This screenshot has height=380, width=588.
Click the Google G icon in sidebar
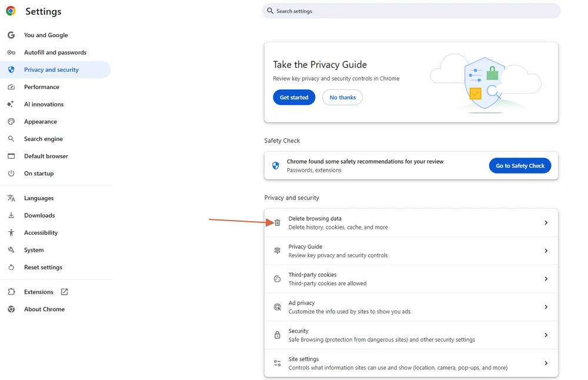point(11,35)
